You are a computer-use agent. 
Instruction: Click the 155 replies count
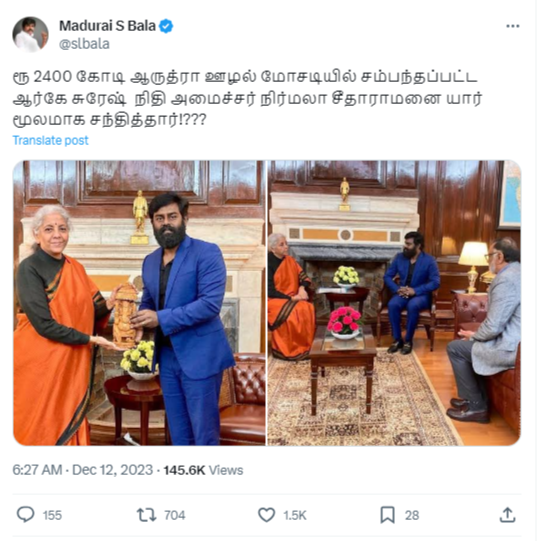[x=52, y=515]
